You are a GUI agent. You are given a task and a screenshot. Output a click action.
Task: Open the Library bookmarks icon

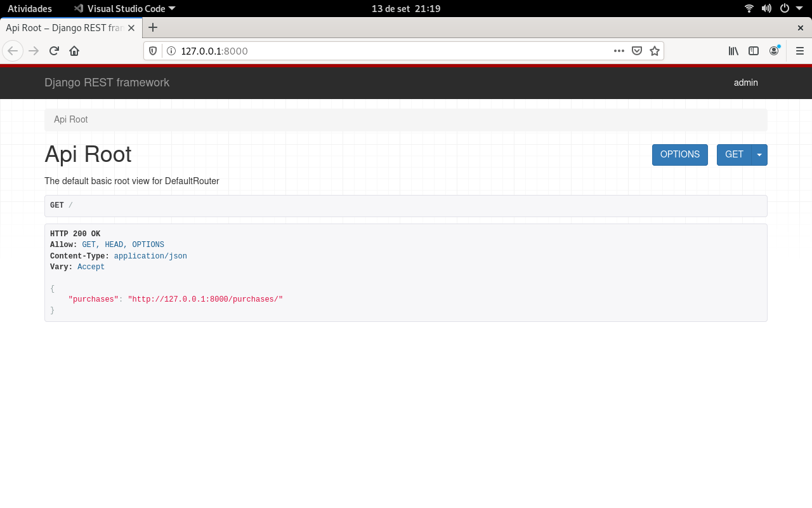click(733, 51)
